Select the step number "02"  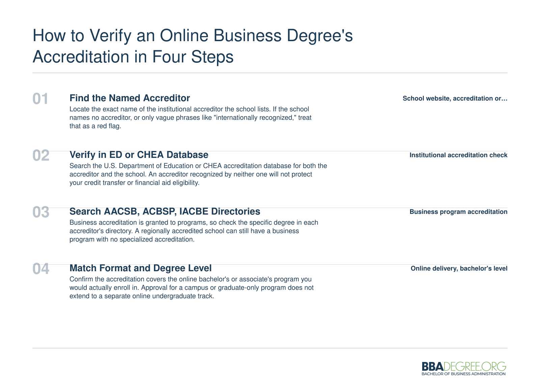[41, 156]
